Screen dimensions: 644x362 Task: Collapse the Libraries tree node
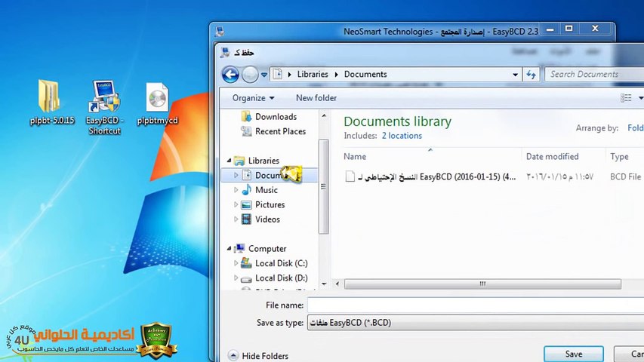tap(229, 161)
